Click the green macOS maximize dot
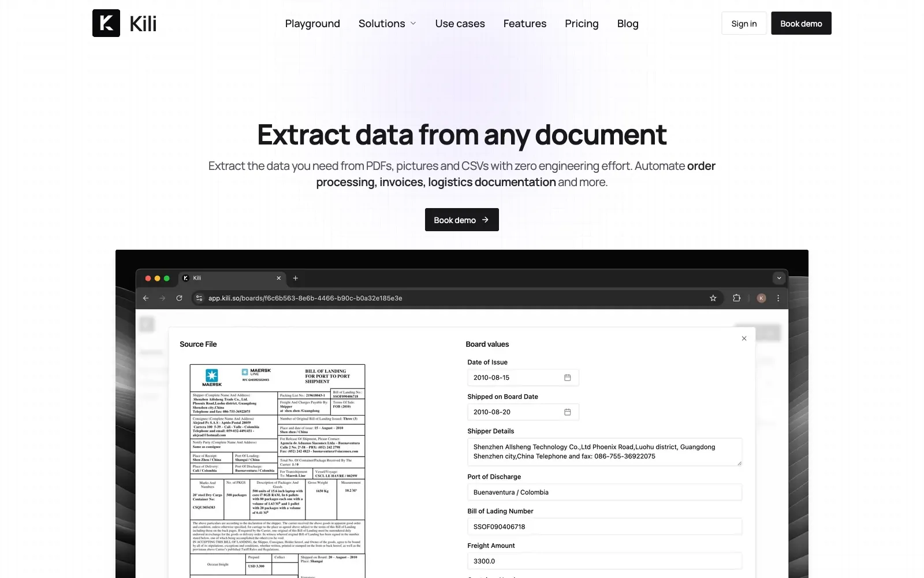924x578 pixels. click(x=166, y=278)
